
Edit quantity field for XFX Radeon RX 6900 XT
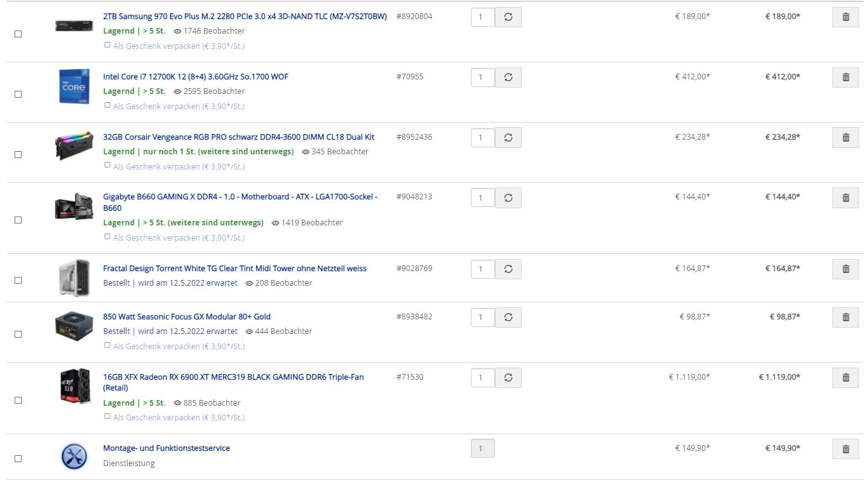click(x=482, y=378)
